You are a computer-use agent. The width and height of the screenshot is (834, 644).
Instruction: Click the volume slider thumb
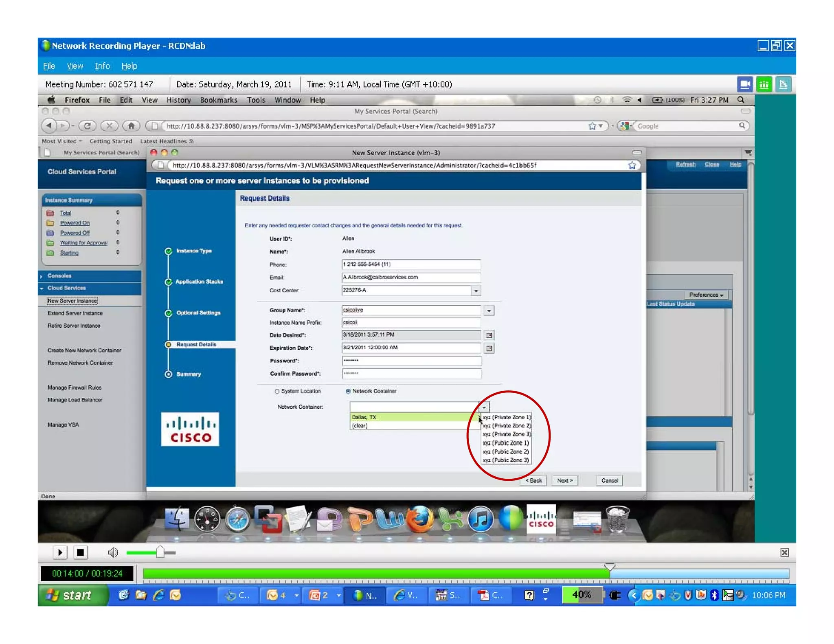tap(160, 552)
